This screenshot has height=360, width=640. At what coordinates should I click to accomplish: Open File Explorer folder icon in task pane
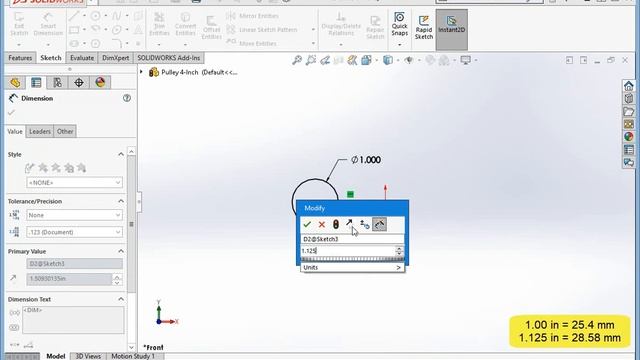coord(629,111)
